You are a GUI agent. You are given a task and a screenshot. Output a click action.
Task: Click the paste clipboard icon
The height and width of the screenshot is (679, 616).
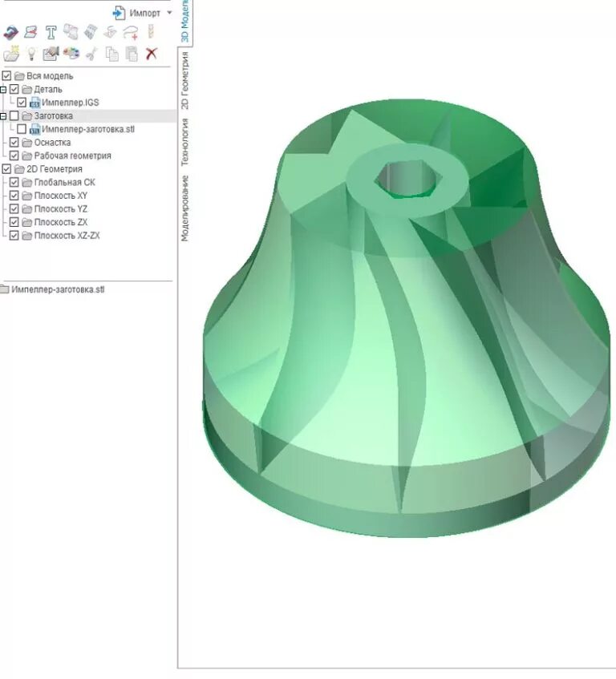132,54
